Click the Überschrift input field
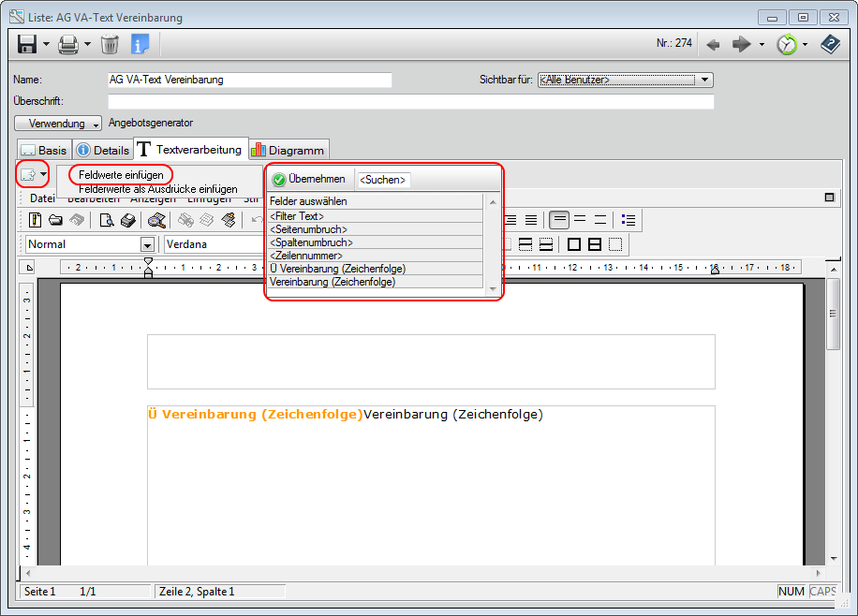The image size is (858, 616). coord(410,101)
